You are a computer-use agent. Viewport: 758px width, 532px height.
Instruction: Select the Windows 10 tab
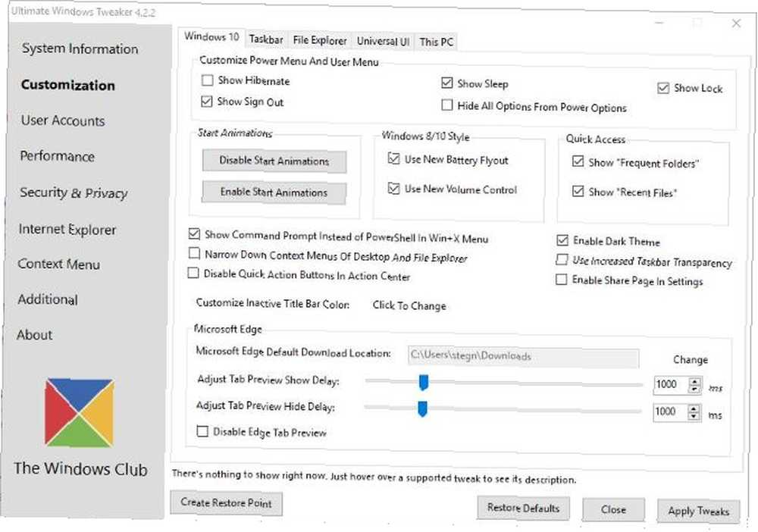click(211, 36)
